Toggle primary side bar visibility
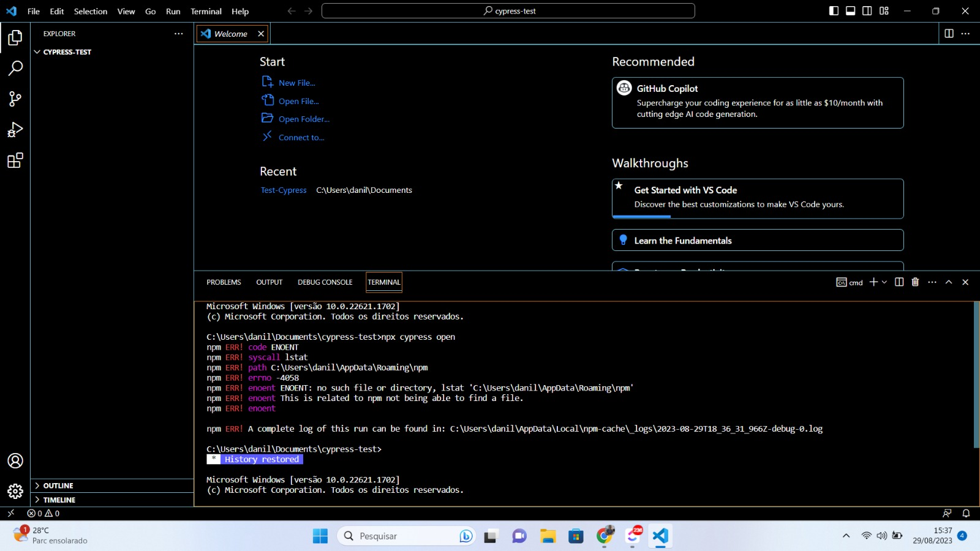Image resolution: width=980 pixels, height=551 pixels. pos(834,10)
